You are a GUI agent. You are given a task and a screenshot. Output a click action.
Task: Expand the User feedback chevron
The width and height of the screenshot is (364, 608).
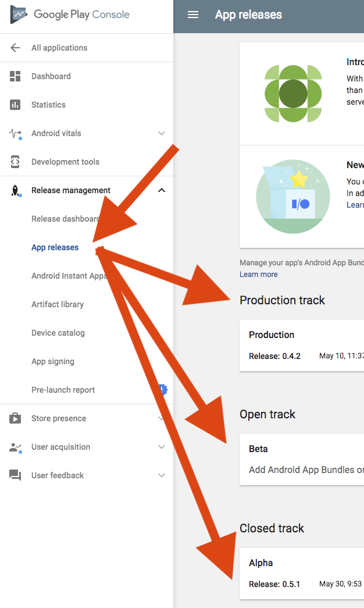(162, 475)
